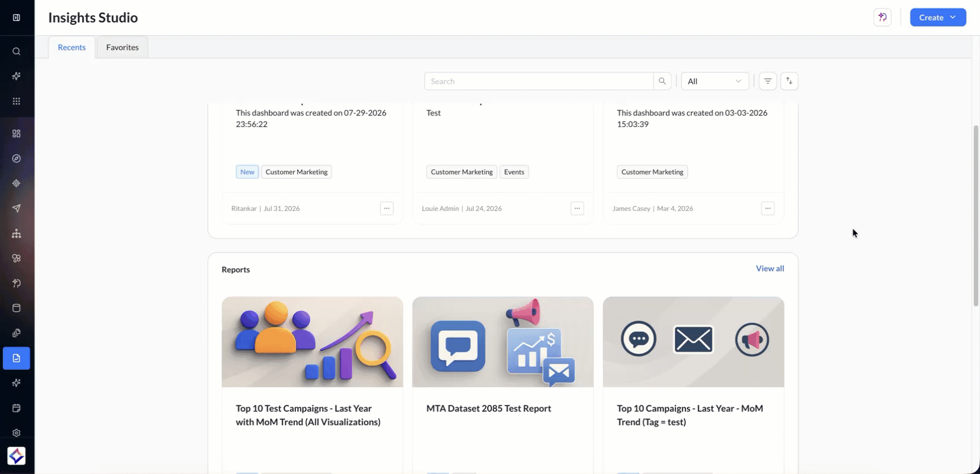Image resolution: width=980 pixels, height=474 pixels.
Task: Click the clustered circles icon in sidebar
Action: [16, 259]
